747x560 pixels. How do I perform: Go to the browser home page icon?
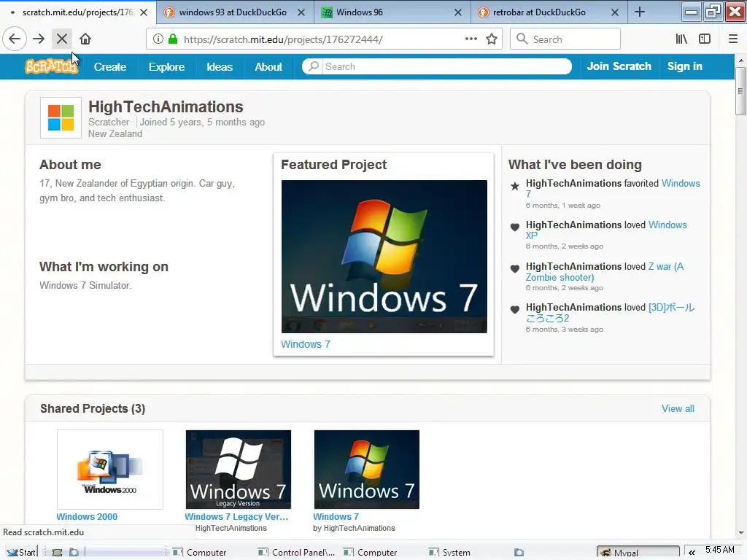pyautogui.click(x=85, y=39)
